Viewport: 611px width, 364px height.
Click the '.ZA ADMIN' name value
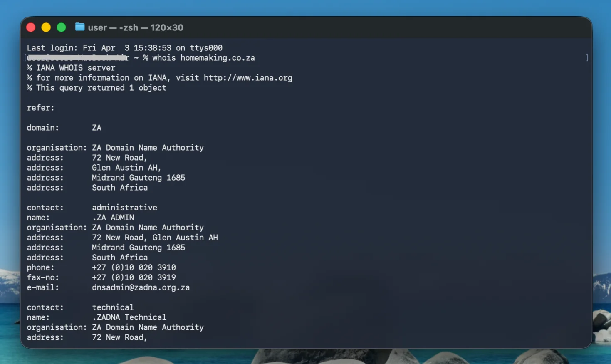click(x=113, y=218)
